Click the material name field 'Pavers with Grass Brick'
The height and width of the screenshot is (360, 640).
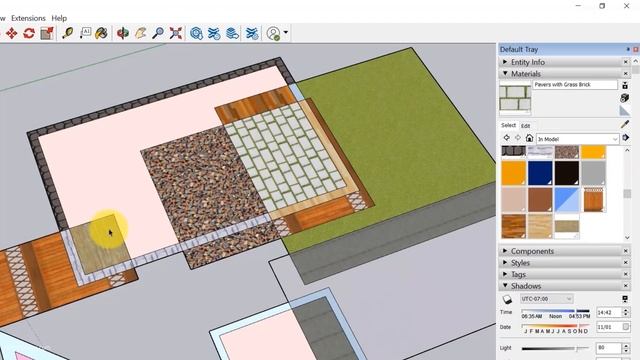575,84
